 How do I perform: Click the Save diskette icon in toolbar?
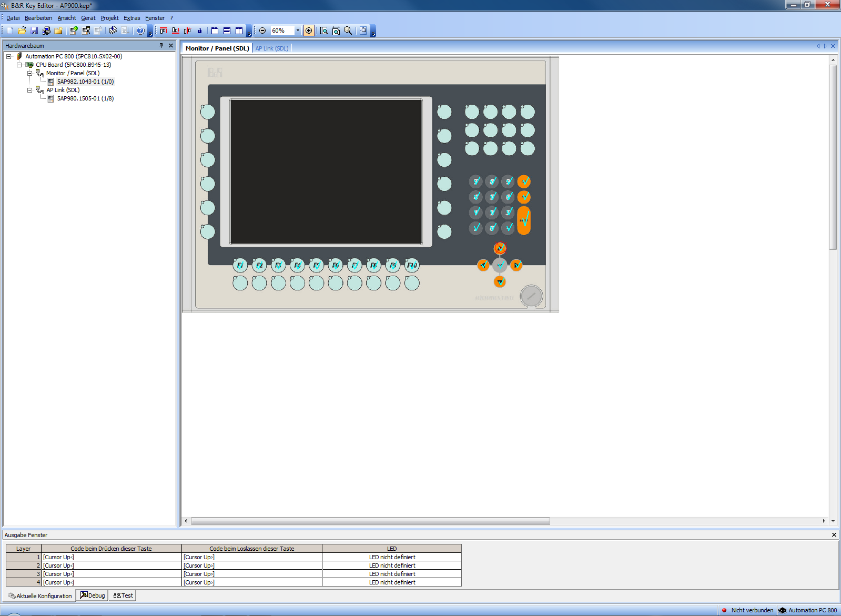click(34, 31)
